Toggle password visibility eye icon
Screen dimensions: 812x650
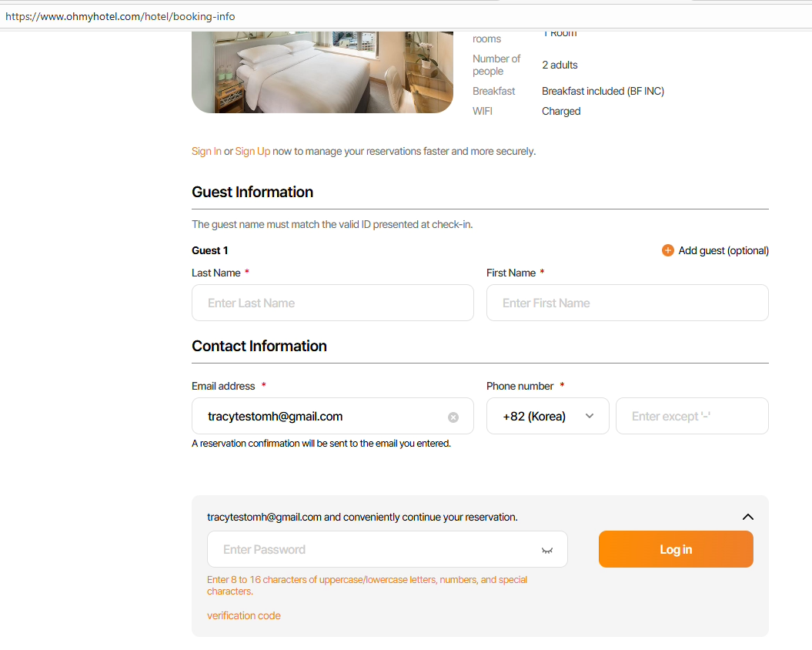pos(547,550)
